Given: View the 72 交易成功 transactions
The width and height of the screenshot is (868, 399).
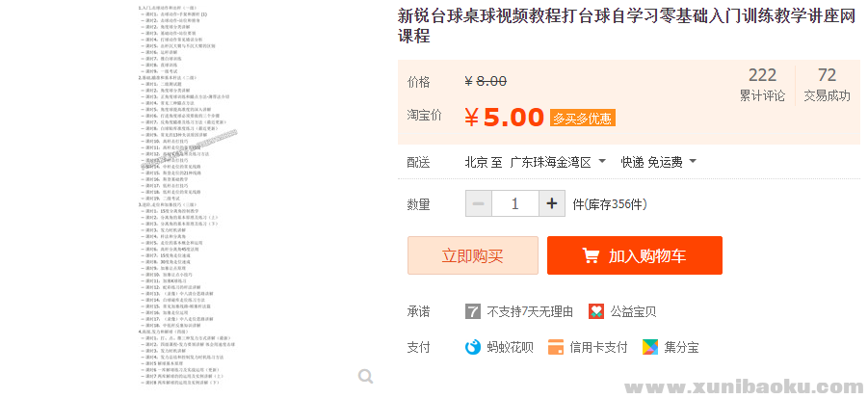Looking at the screenshot, I should click(x=827, y=85).
